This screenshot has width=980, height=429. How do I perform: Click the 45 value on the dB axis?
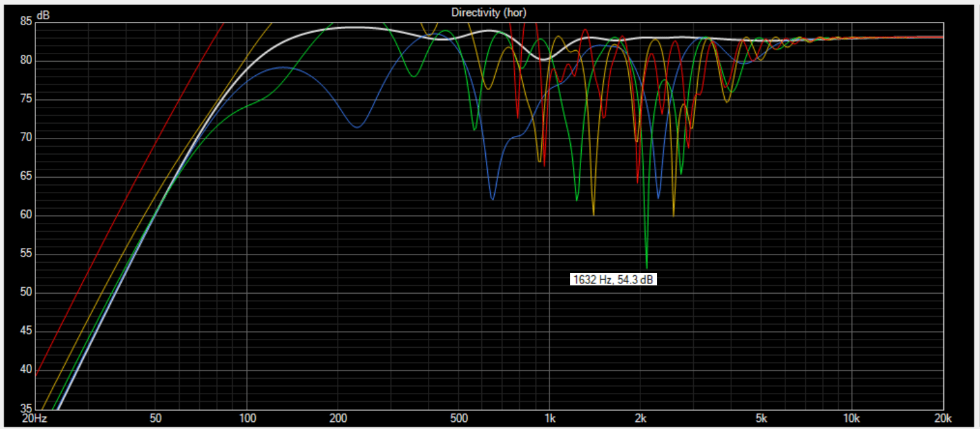(x=26, y=331)
